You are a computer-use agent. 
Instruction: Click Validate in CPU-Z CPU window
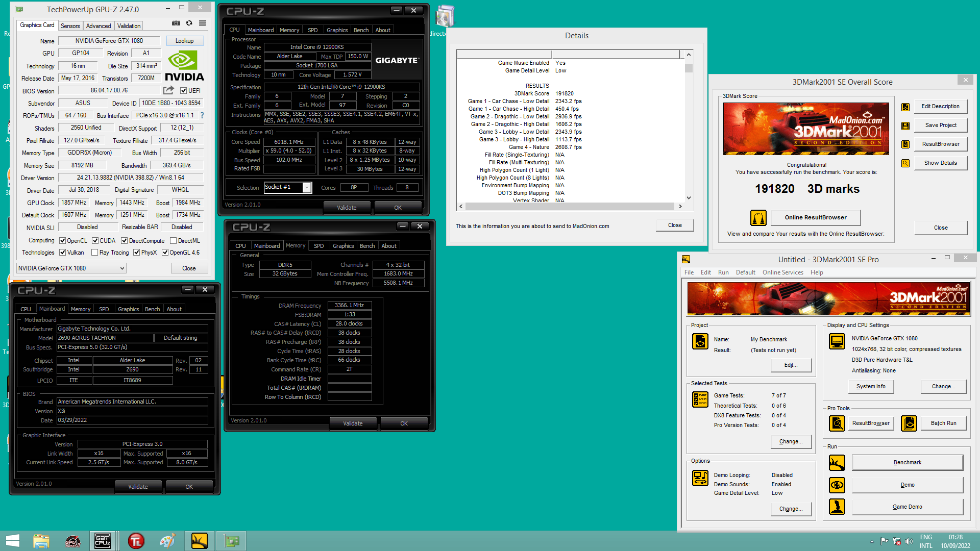click(347, 208)
